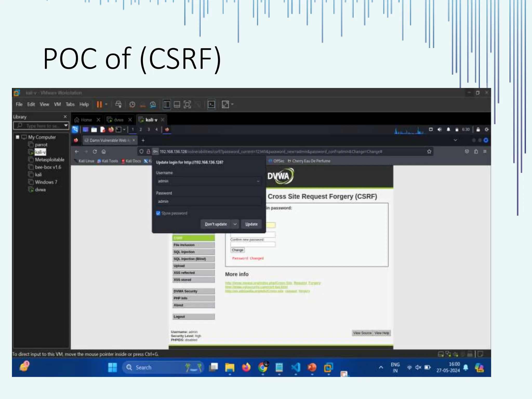The height and width of the screenshot is (399, 532).
Task: Select parrot VM in library
Action: click(x=41, y=145)
